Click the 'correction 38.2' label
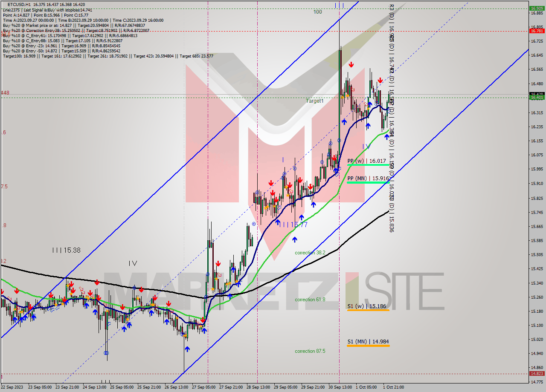 click(x=310, y=253)
